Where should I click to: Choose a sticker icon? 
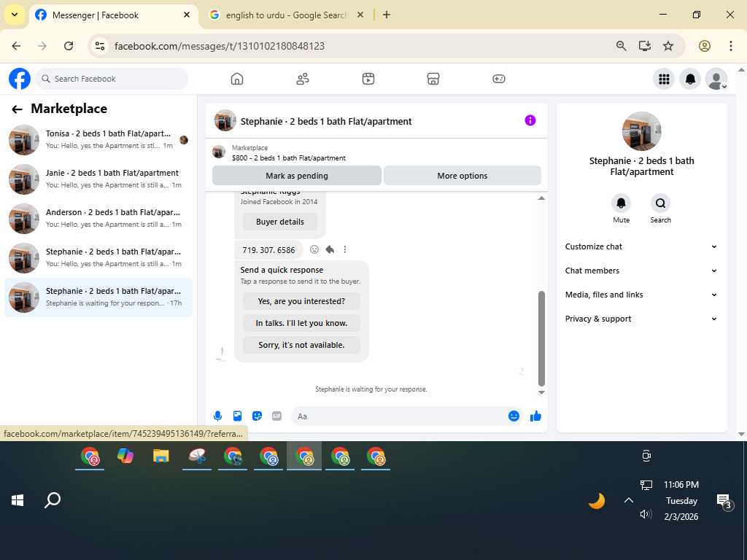point(258,416)
